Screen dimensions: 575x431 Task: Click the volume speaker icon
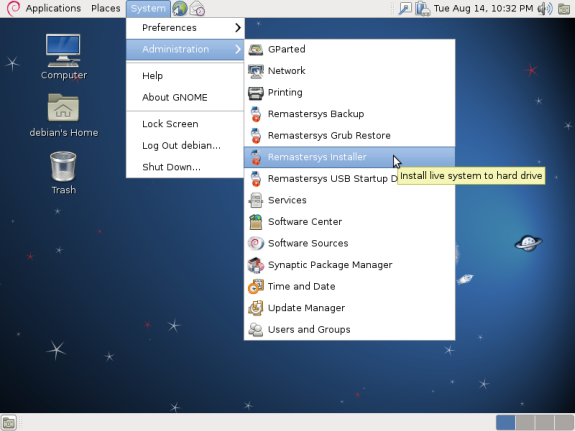[545, 8]
